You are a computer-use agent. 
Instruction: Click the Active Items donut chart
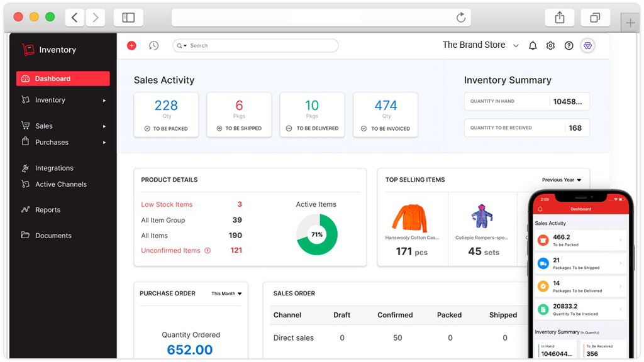(317, 234)
